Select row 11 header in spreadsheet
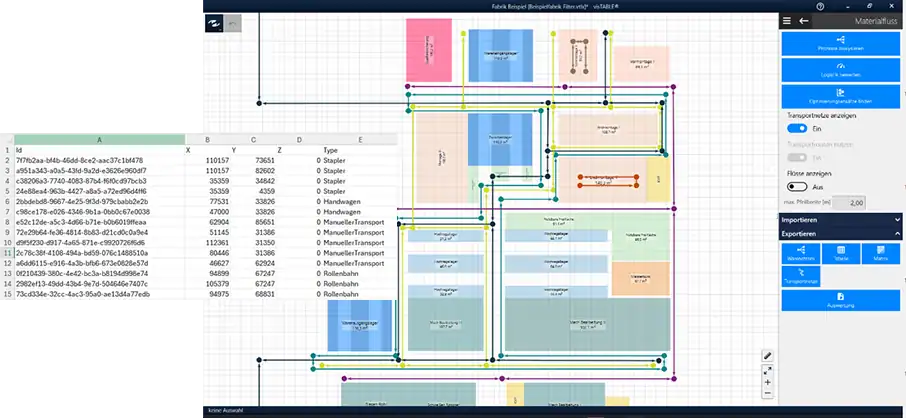Screen dimensions: 906x418 coord(7,253)
